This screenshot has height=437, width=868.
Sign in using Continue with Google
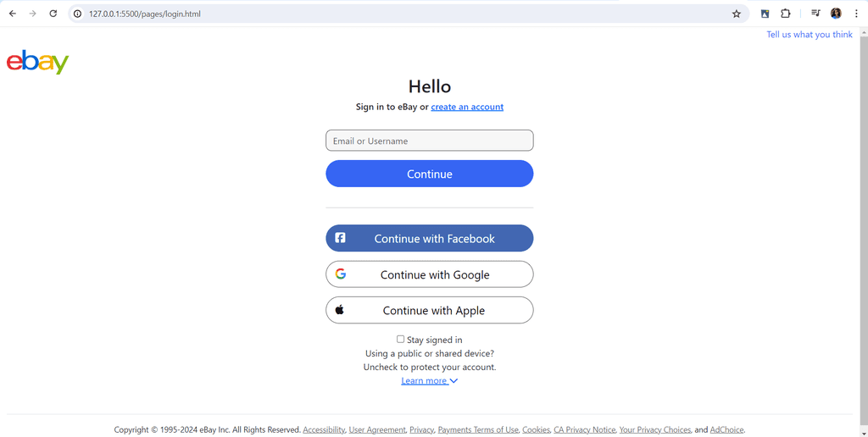[x=430, y=274]
